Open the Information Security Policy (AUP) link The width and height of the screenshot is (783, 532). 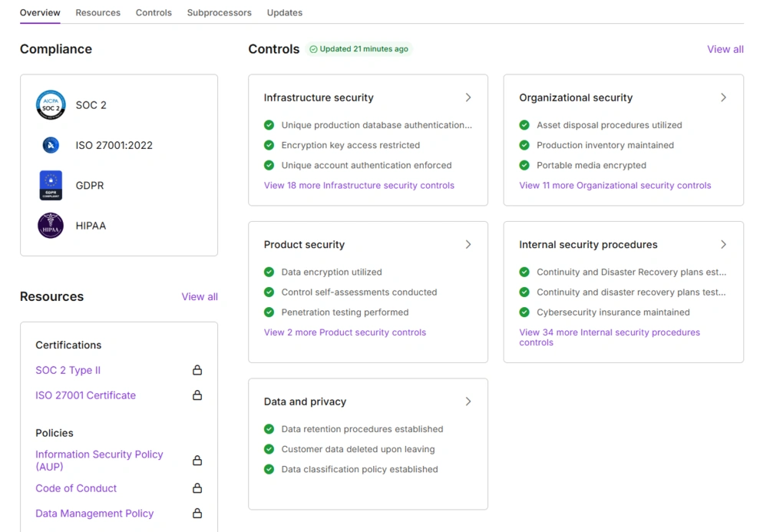pos(99,460)
